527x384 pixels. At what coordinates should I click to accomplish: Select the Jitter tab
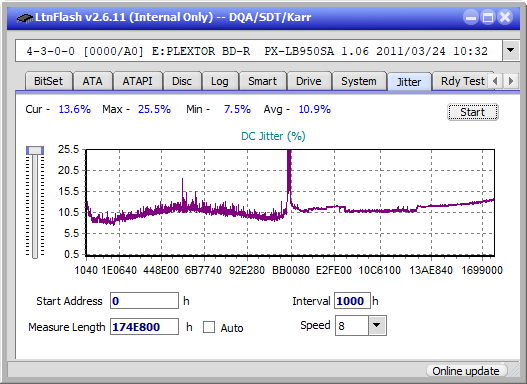click(409, 82)
